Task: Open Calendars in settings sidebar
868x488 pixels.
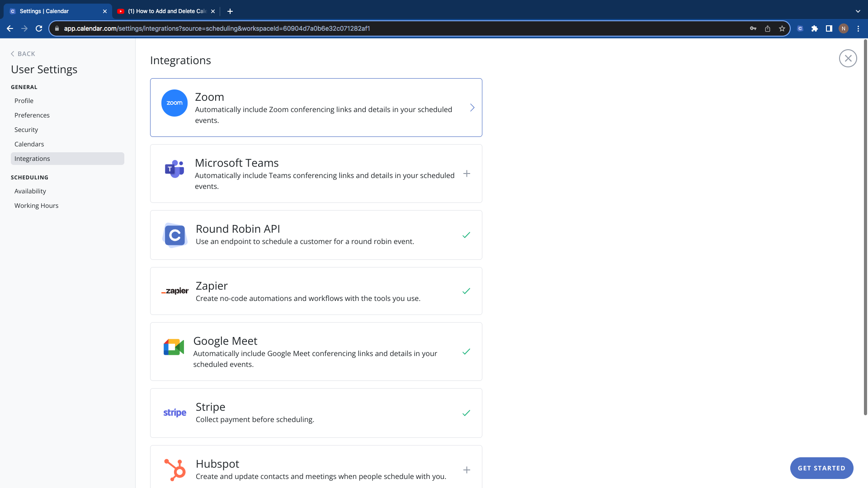Action: point(29,144)
